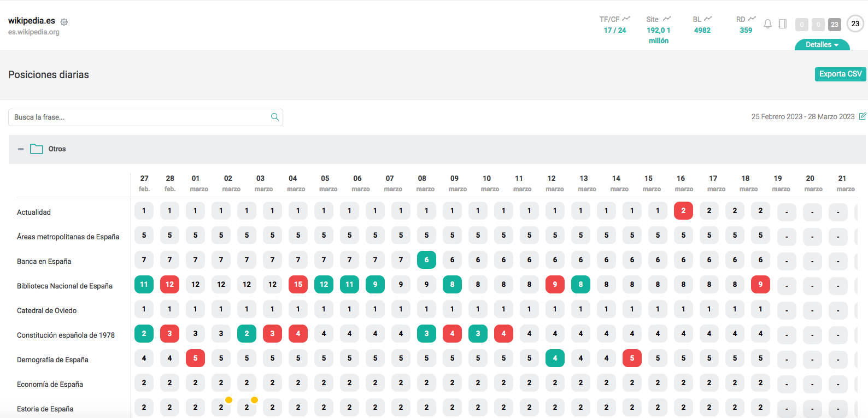Image resolution: width=868 pixels, height=418 pixels.
Task: Click the 21 marzo column header
Action: click(846, 184)
